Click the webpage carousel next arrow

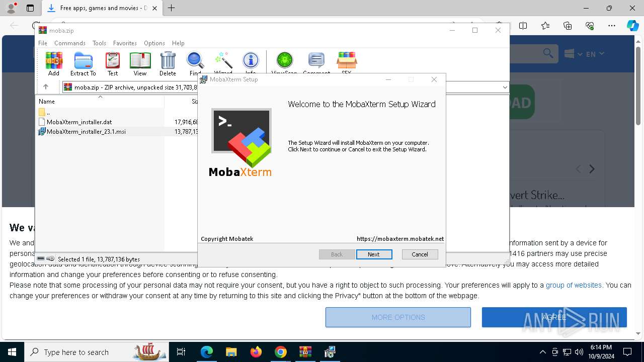(592, 169)
